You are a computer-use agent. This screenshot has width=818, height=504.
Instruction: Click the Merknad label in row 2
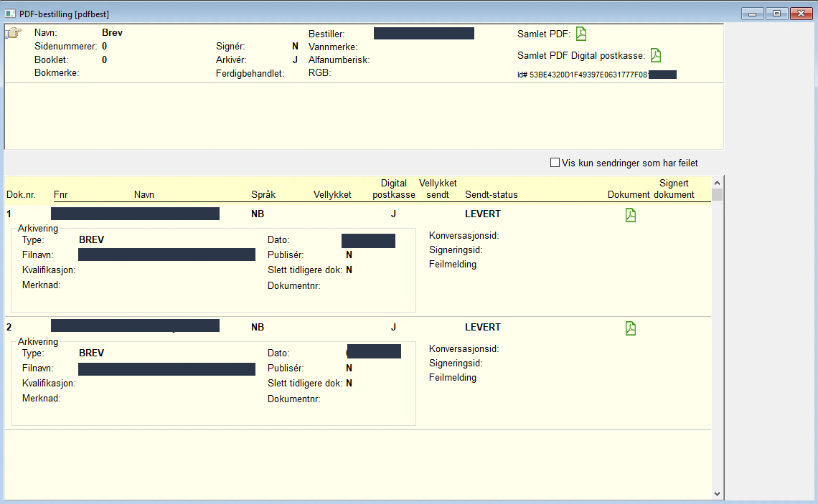click(x=41, y=398)
